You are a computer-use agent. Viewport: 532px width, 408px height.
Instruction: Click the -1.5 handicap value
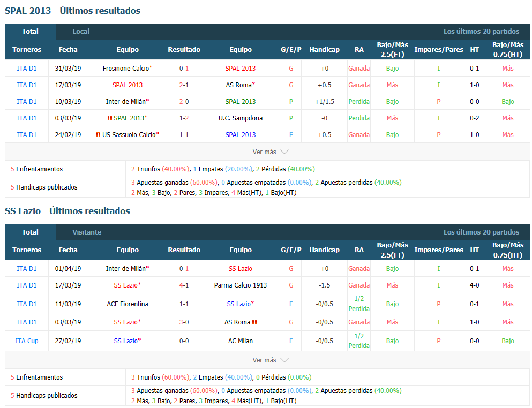[x=324, y=285]
